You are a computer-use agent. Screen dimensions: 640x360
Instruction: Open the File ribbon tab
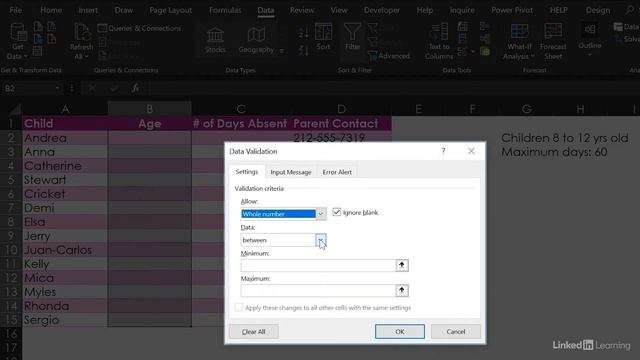point(16,10)
